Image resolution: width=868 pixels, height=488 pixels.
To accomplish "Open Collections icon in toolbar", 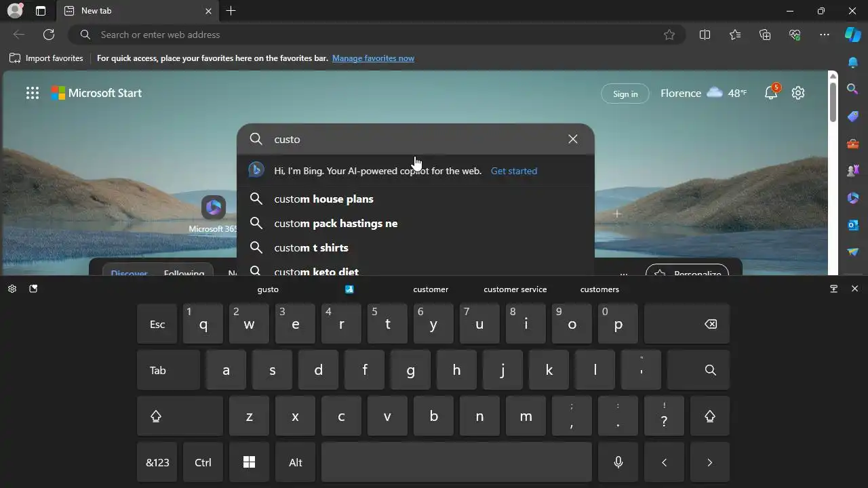I will (765, 35).
